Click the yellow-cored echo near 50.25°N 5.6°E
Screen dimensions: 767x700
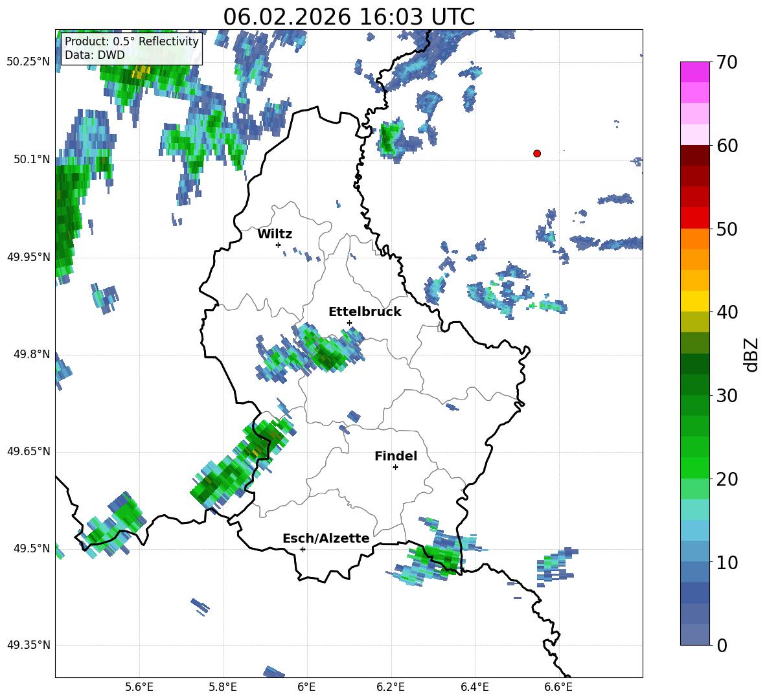(141, 73)
